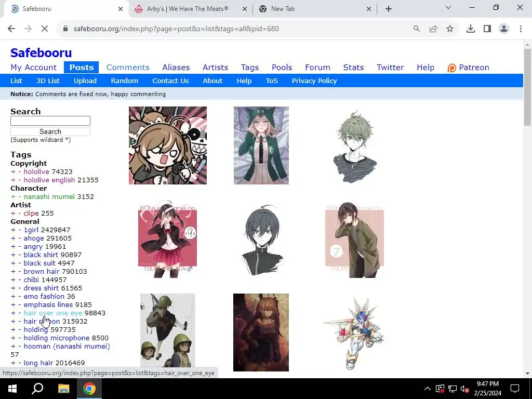The height and width of the screenshot is (399, 532).
Task: Go back using the browser back arrow
Action: tap(11, 29)
